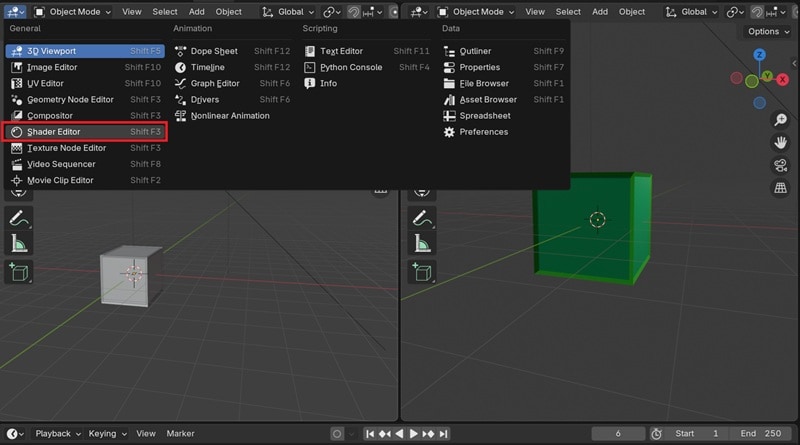Open the Shader Editor
Image resolution: width=800 pixels, height=445 pixels.
click(x=85, y=132)
